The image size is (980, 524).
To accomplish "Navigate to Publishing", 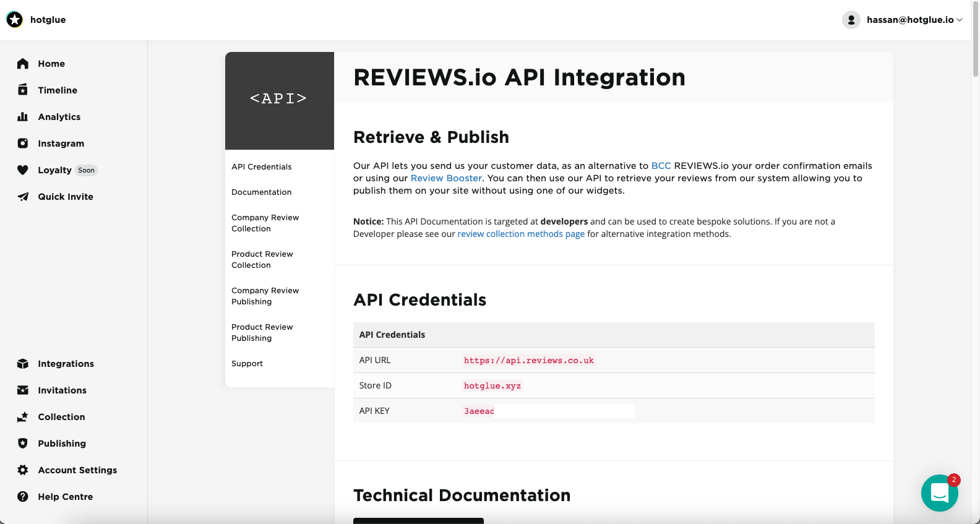I will pos(62,444).
